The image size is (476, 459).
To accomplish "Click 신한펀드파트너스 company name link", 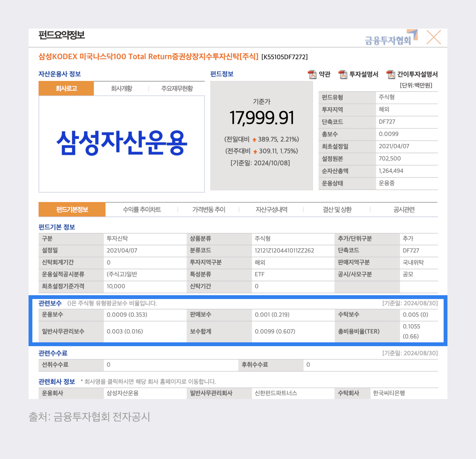I will point(276,393).
